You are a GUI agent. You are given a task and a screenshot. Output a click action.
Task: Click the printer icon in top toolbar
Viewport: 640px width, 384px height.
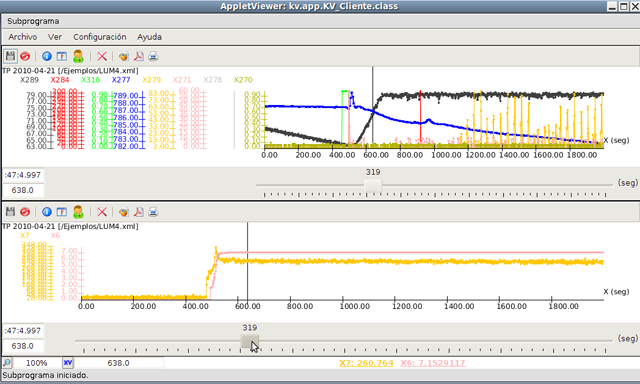coord(153,56)
